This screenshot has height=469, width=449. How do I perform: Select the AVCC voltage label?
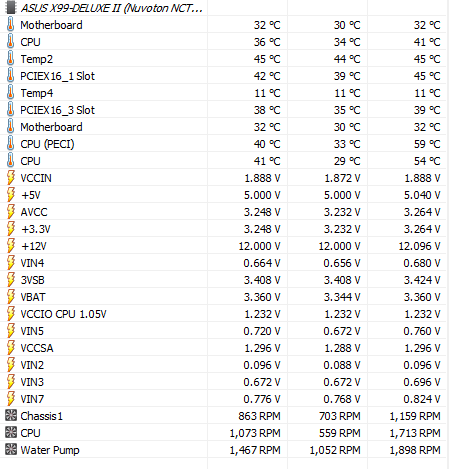[x=34, y=212]
